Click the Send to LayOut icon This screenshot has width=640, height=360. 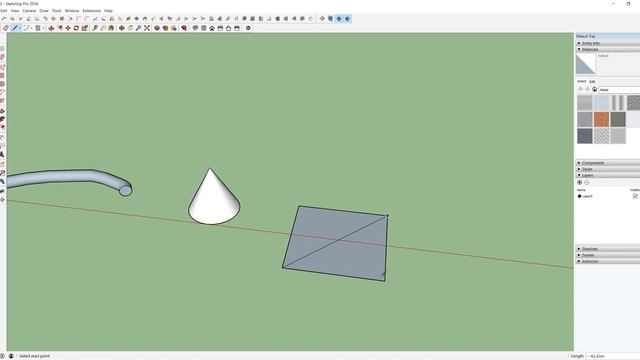(x=174, y=28)
